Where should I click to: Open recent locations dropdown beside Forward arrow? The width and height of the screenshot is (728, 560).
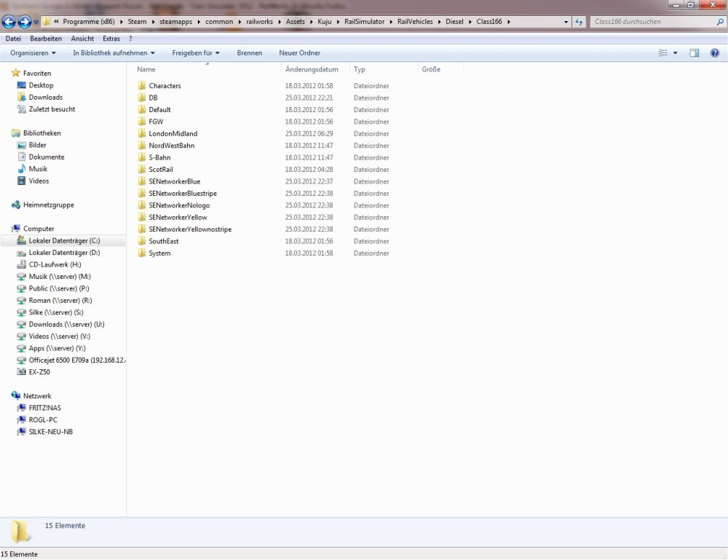coord(36,22)
